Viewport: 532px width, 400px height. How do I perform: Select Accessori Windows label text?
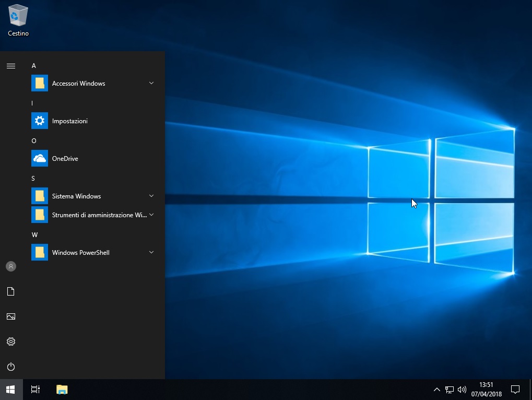click(x=78, y=84)
